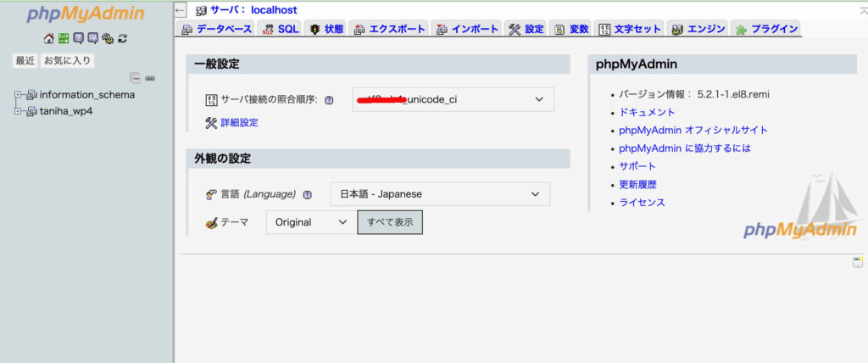
Task: Reload navigation panel refresh icon
Action: pyautogui.click(x=122, y=38)
